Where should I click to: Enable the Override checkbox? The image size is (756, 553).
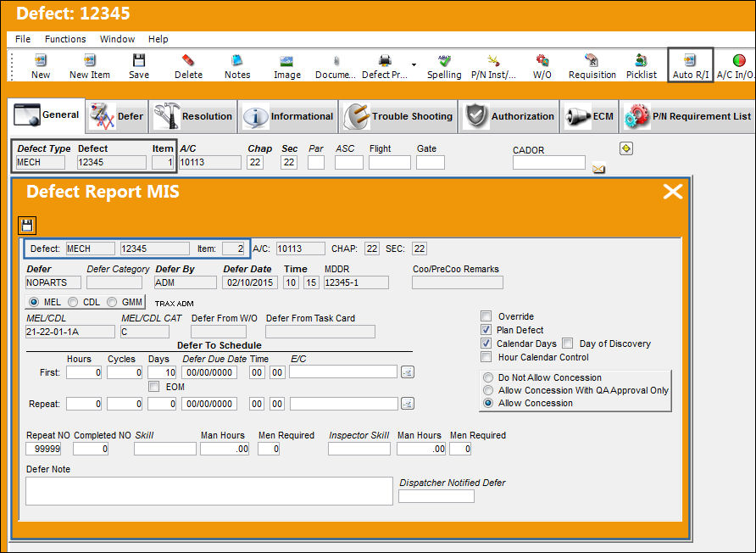486,316
